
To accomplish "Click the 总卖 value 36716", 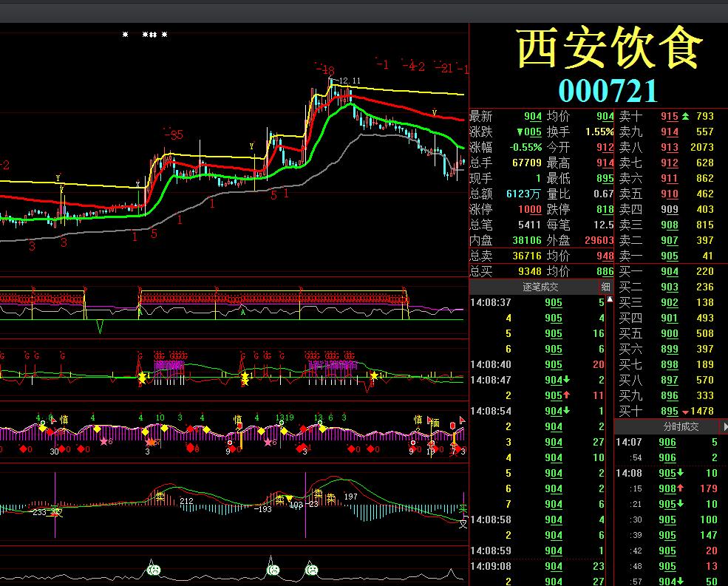I will tap(527, 256).
